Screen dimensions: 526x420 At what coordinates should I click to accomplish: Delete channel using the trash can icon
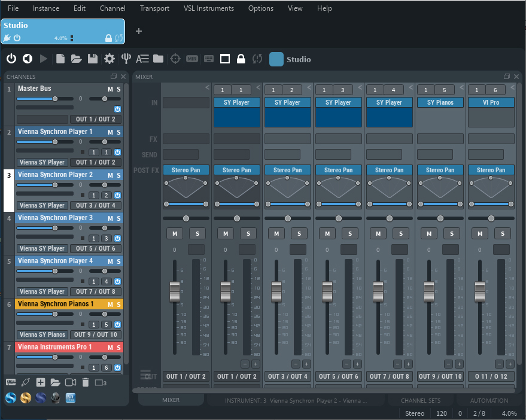(x=86, y=382)
